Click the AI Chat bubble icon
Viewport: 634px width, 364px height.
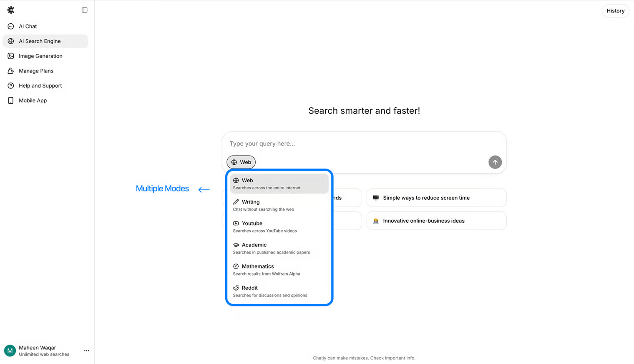tap(11, 26)
